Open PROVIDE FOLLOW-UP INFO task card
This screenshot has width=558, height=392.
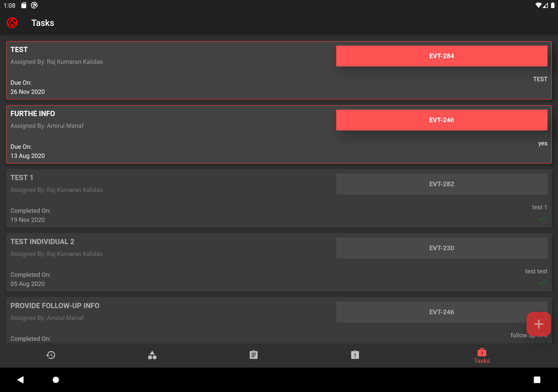(x=279, y=320)
